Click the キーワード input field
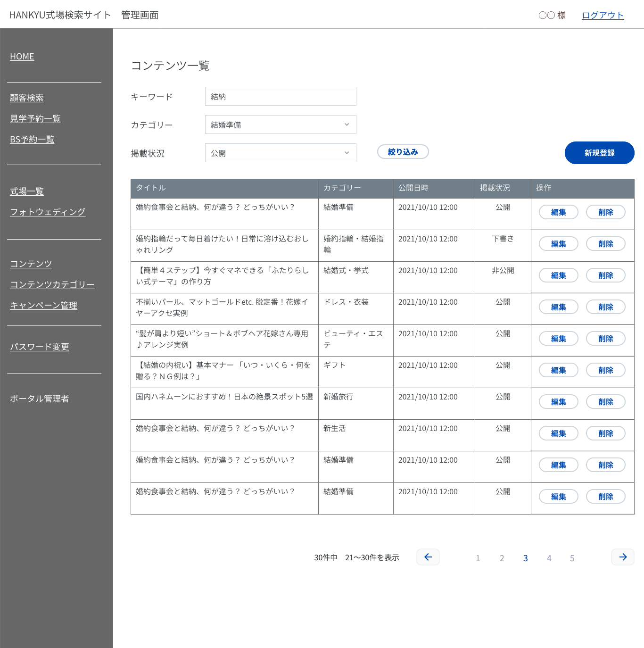This screenshot has width=644, height=648. tap(281, 96)
